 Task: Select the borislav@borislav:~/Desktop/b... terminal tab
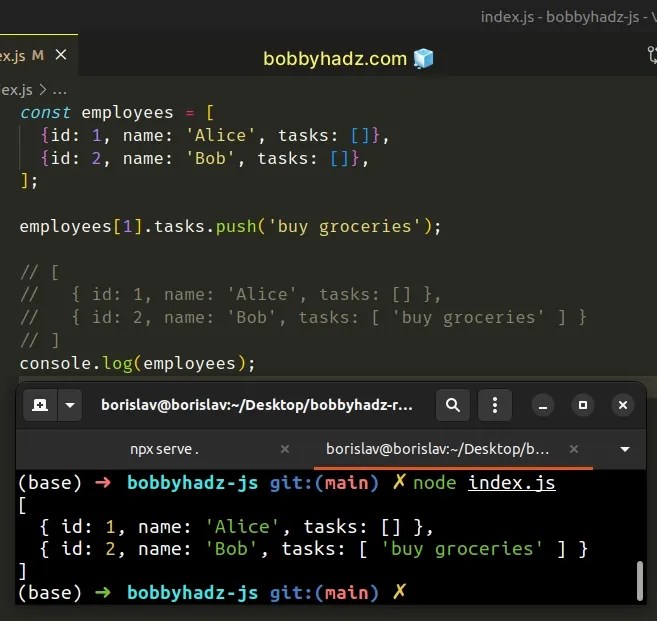point(437,449)
